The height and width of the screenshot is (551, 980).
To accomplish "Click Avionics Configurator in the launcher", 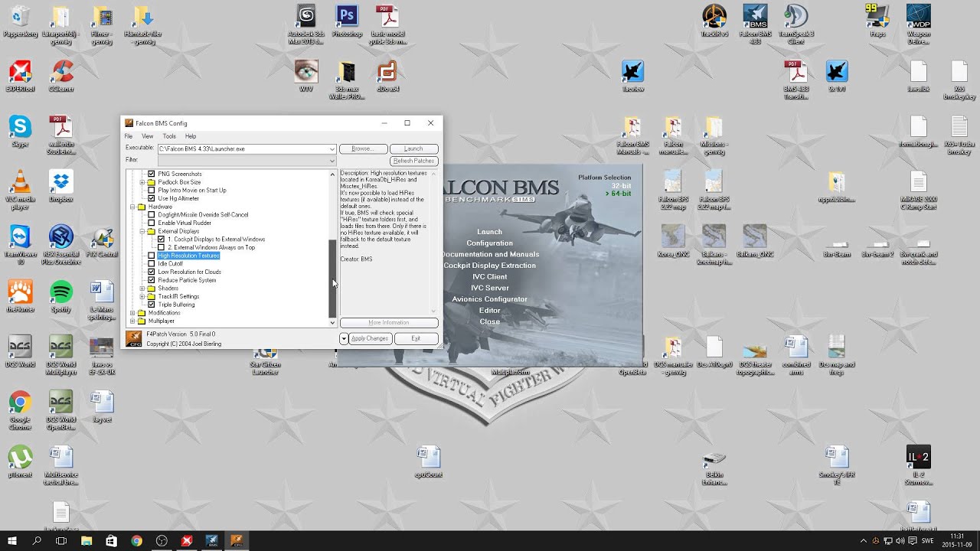I will 490,299.
